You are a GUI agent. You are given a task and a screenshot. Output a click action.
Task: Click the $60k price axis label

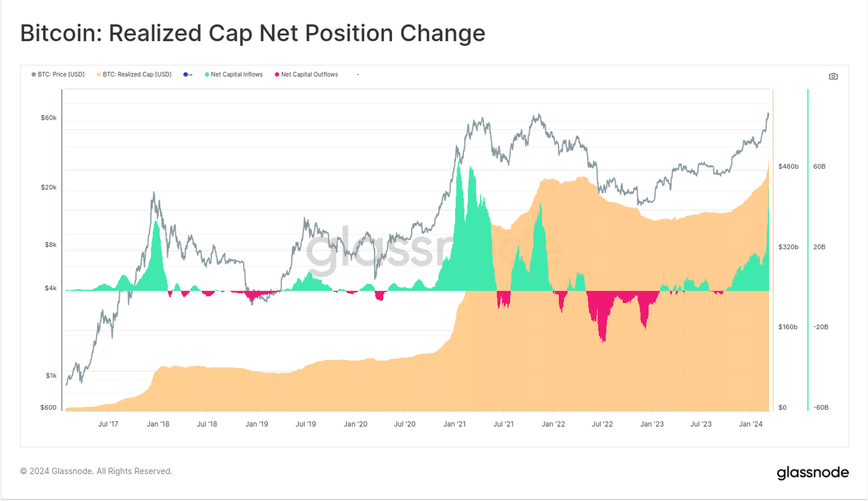tap(49, 118)
